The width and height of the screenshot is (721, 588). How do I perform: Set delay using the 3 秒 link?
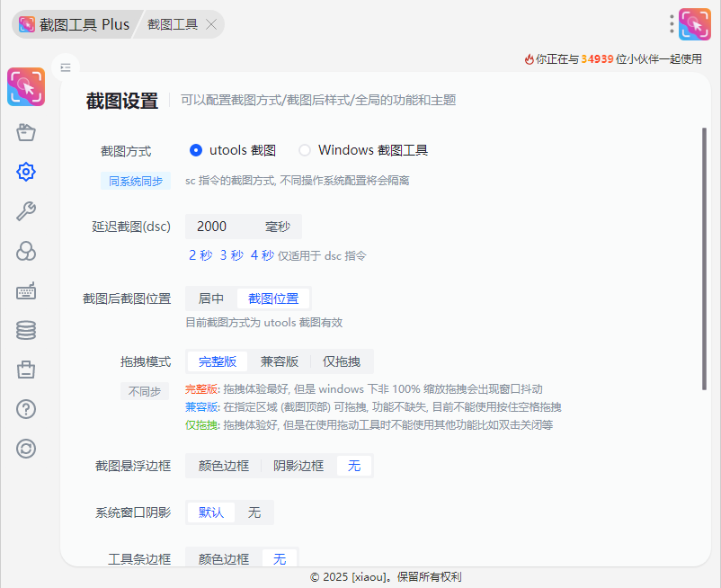point(232,255)
